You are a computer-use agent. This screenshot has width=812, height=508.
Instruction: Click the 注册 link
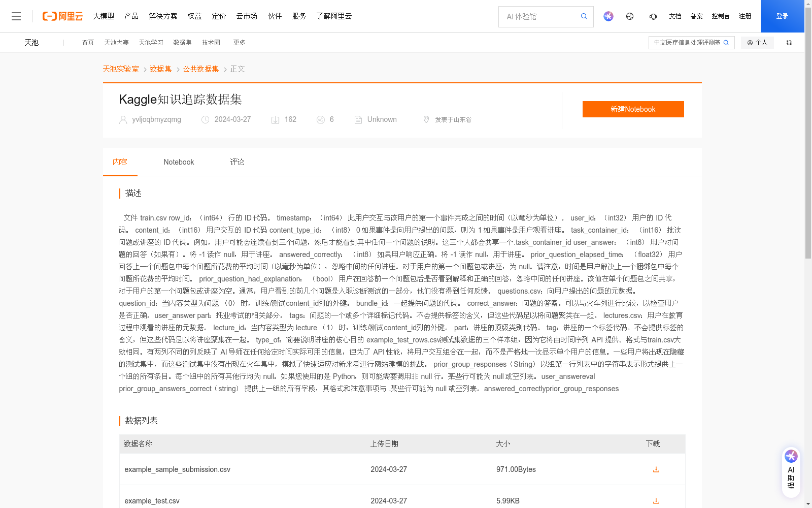[745, 16]
